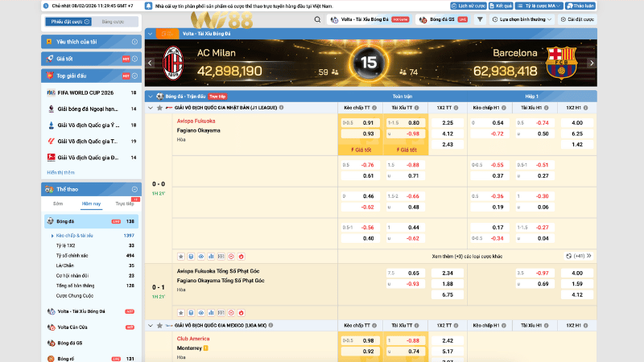Open Bóng đá GS live tab
The width and height of the screenshot is (644, 362).
tap(444, 19)
